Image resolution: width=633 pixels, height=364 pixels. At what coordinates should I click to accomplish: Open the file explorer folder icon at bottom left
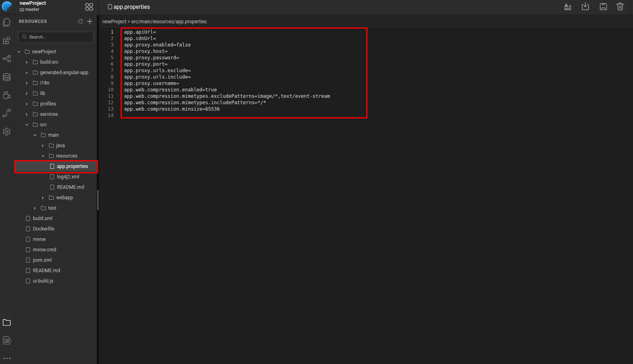click(x=7, y=322)
